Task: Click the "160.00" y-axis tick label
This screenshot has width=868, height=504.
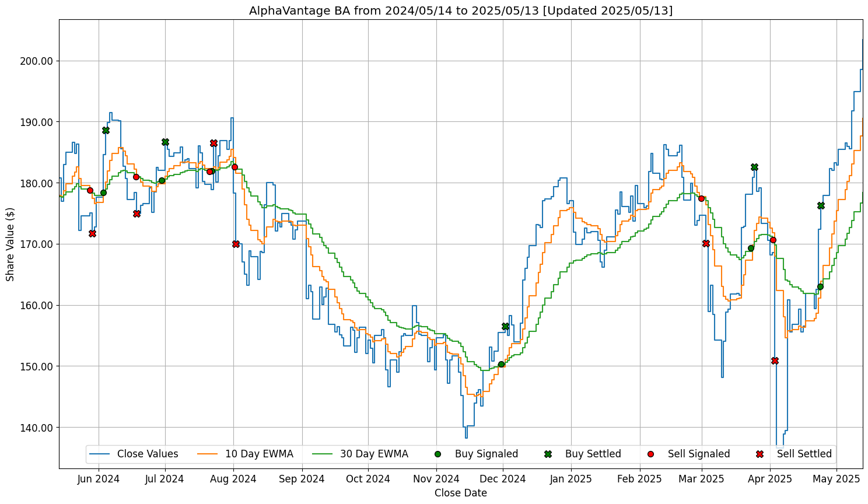Action: 37,306
